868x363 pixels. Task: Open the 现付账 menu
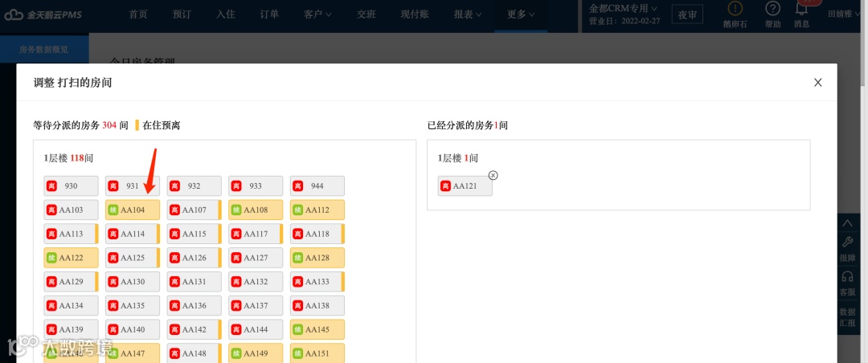tap(415, 14)
